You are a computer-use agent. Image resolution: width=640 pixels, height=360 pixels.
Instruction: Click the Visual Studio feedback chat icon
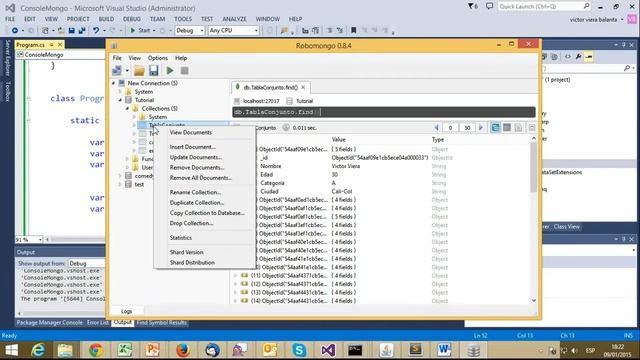(x=489, y=6)
